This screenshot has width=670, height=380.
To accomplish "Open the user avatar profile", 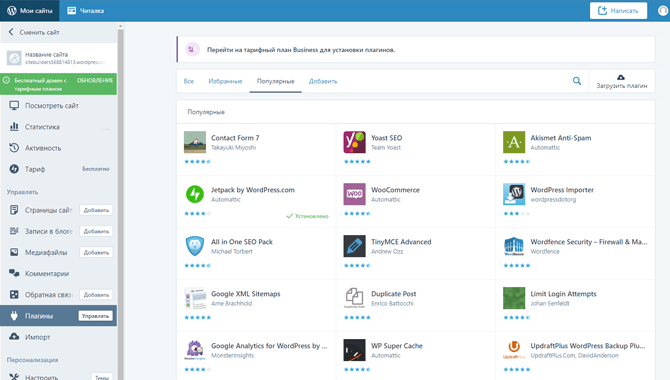I will tap(663, 11).
